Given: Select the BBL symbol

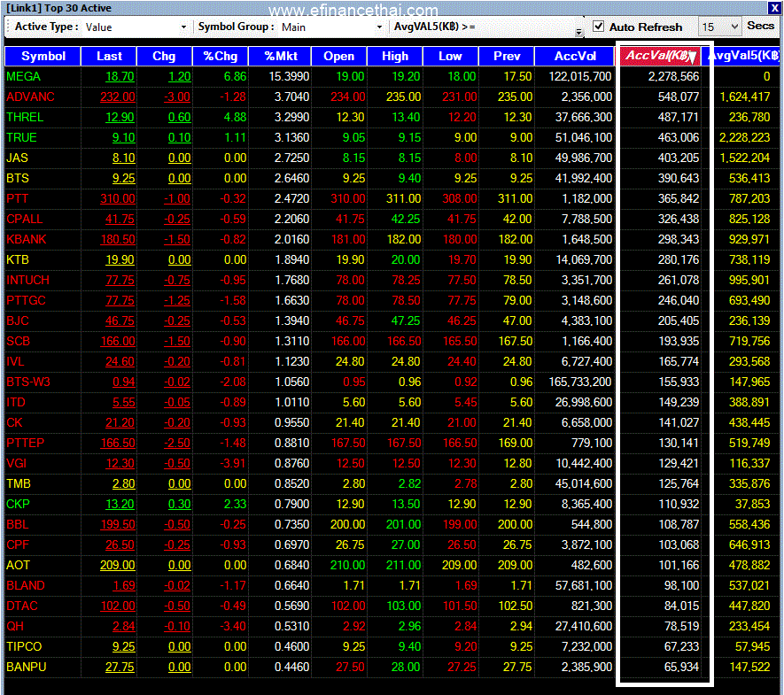Looking at the screenshot, I should [18, 525].
